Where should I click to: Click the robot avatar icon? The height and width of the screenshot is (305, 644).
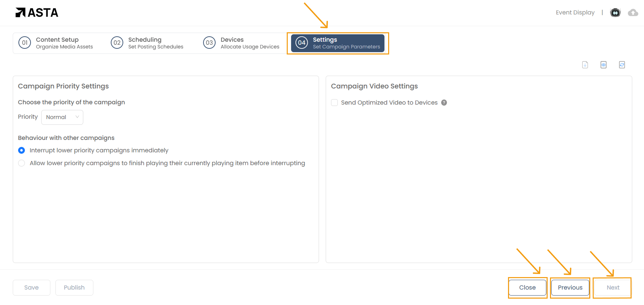615,13
